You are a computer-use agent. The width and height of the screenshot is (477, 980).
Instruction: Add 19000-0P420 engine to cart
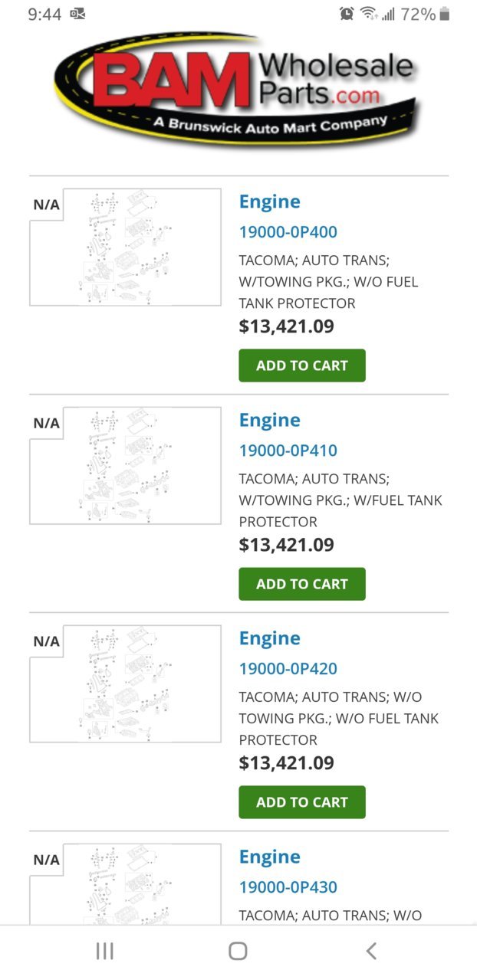[x=302, y=802]
